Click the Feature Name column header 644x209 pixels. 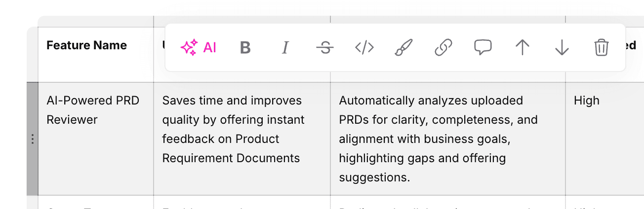tap(86, 45)
